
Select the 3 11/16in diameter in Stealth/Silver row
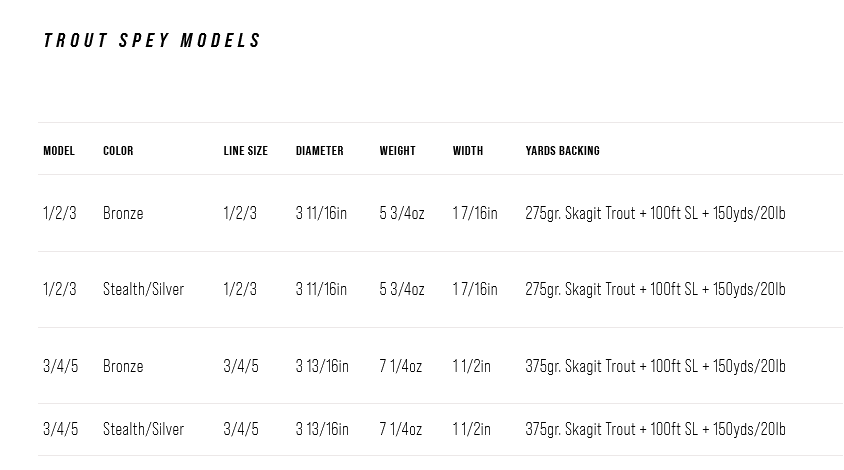click(x=321, y=289)
